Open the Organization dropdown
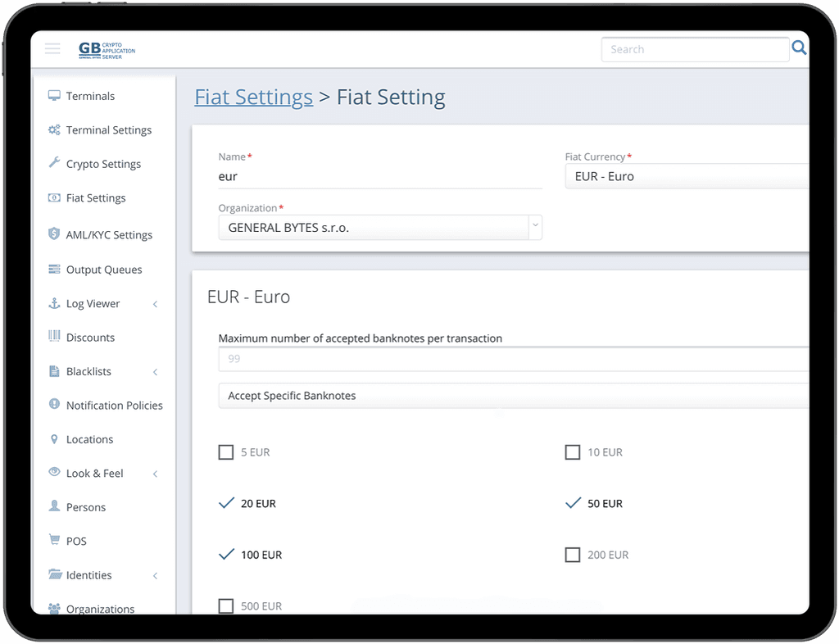 pyautogui.click(x=380, y=228)
